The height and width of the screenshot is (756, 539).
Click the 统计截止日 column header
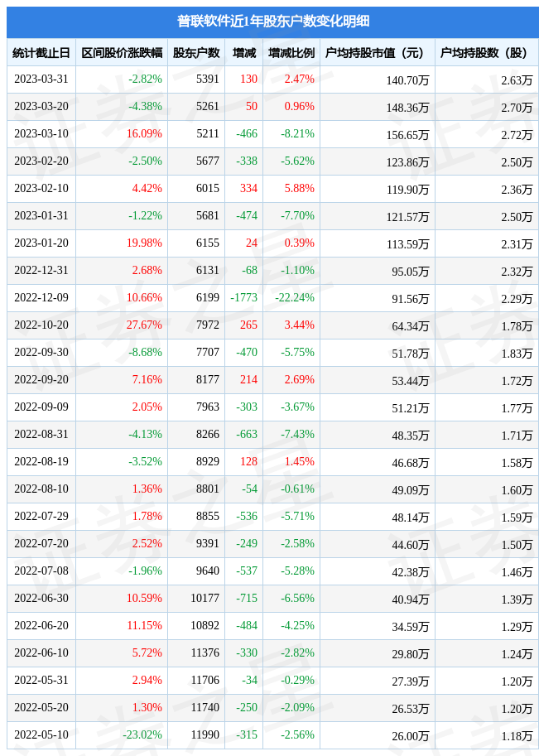click(41, 52)
